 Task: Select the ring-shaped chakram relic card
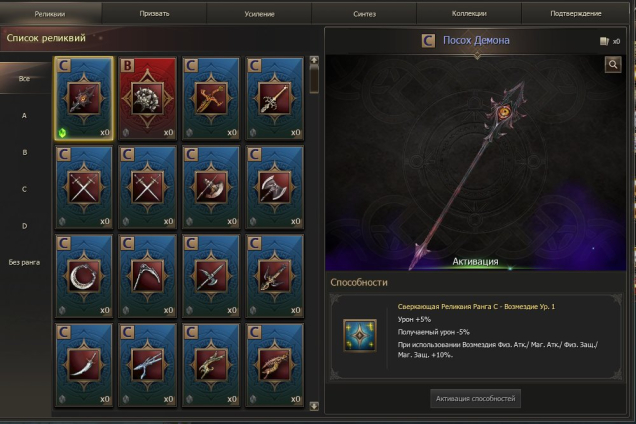84,276
